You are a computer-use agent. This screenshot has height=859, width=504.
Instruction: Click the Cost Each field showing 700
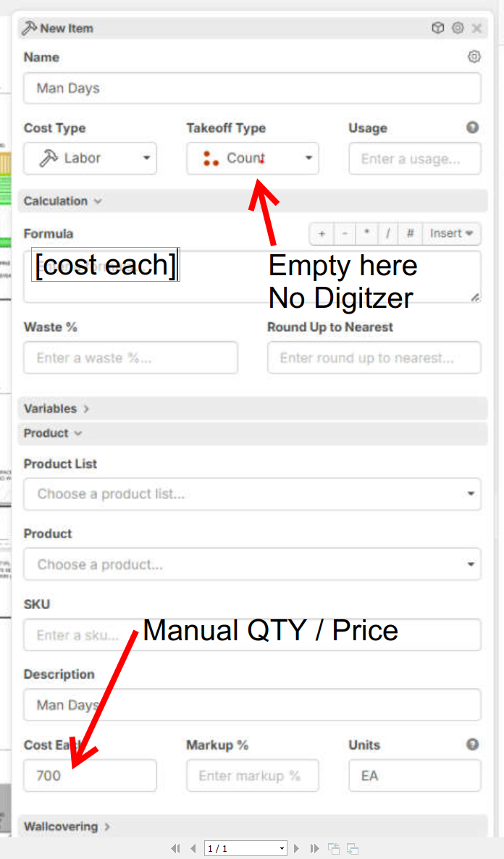(90, 776)
